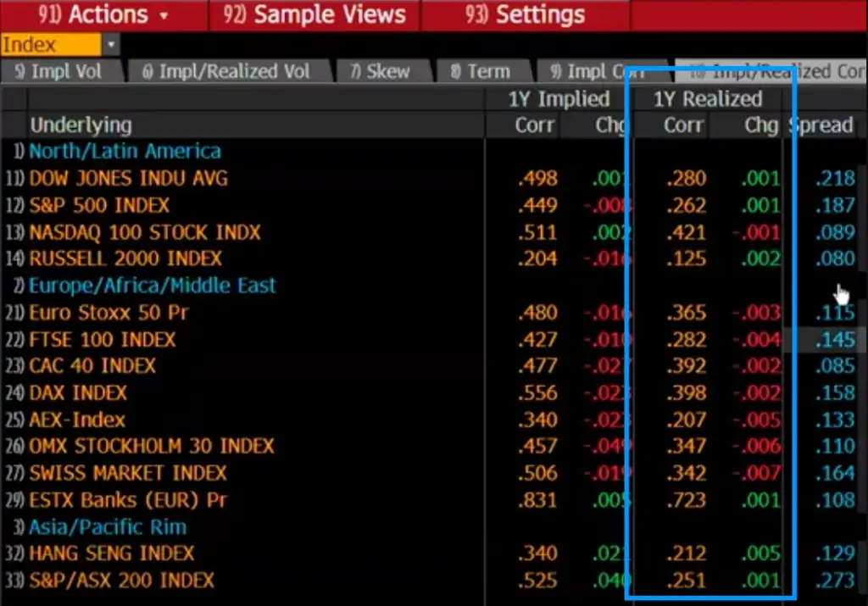
Task: Sort by 1Y Implied Corr header
Action: point(534,125)
